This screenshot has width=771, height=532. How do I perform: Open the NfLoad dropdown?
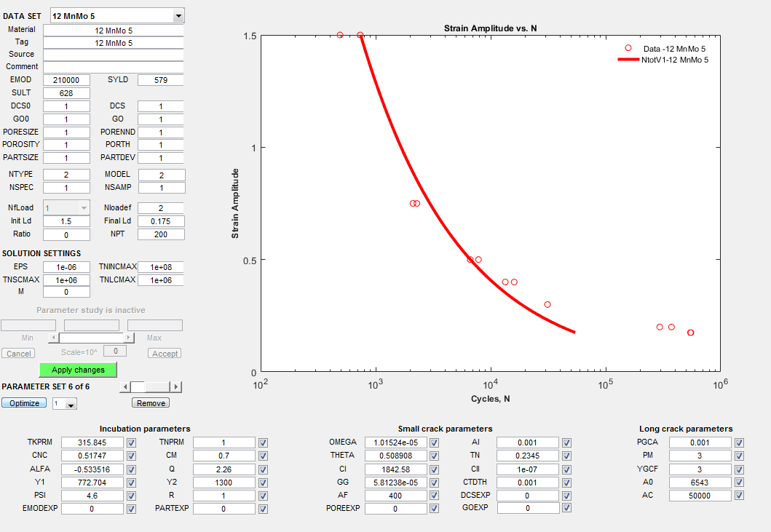(x=83, y=208)
